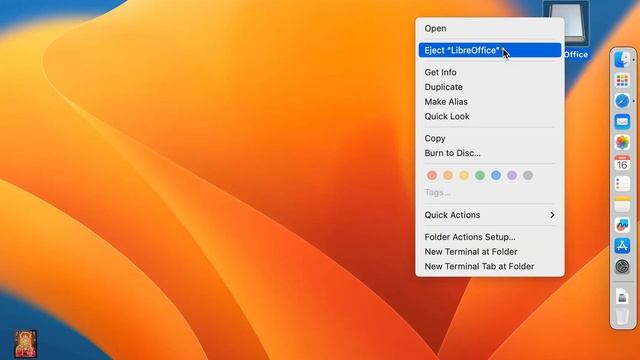Click the disk image document icon in the Dock
This screenshot has width=640, height=360.
622,296
